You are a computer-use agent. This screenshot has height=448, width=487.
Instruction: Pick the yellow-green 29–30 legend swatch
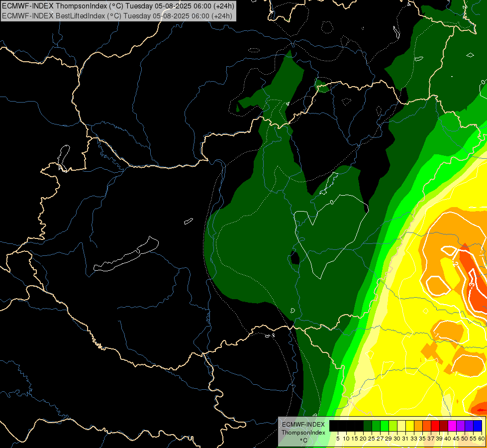(x=393, y=426)
